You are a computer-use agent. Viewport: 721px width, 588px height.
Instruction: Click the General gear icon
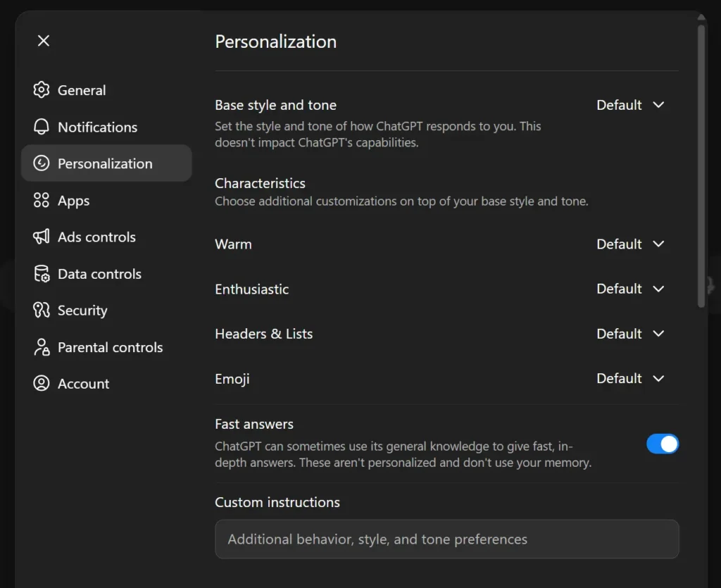42,89
